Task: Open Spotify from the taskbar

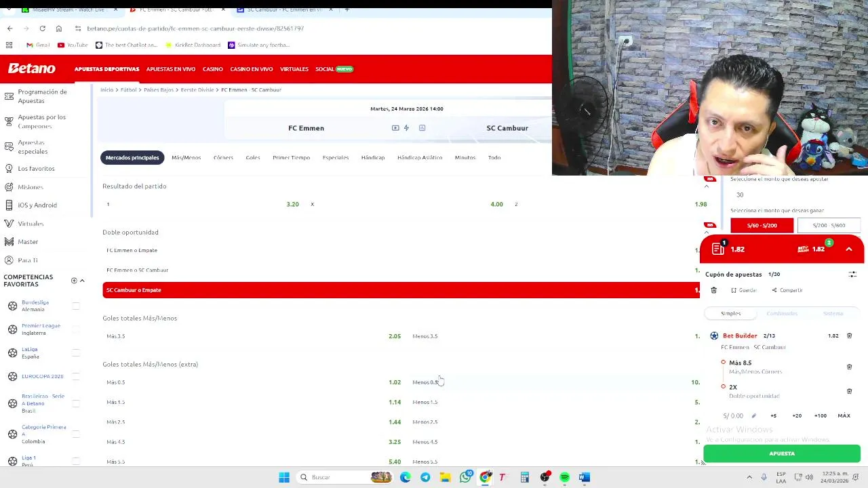Action: click(x=564, y=477)
